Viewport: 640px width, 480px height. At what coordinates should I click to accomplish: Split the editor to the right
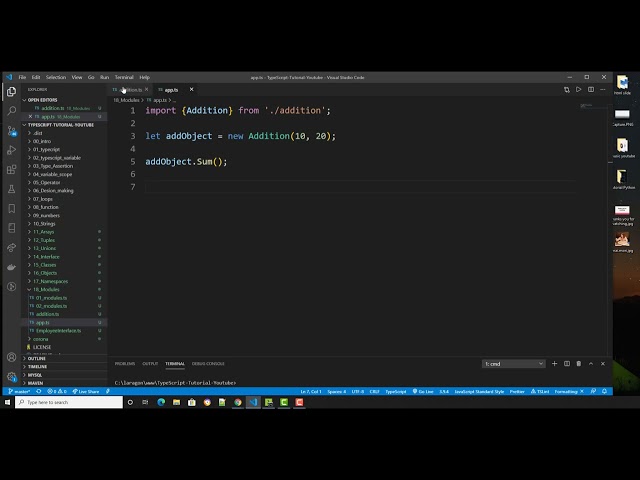pos(591,89)
